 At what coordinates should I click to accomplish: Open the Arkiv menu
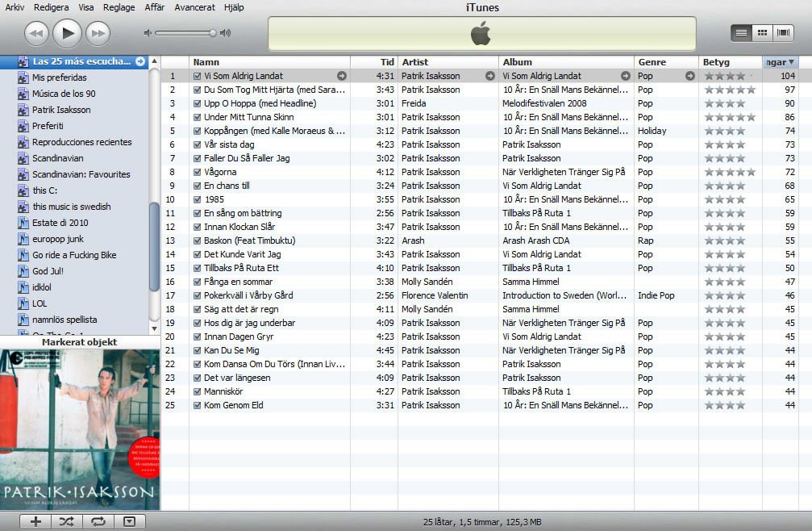click(15, 7)
